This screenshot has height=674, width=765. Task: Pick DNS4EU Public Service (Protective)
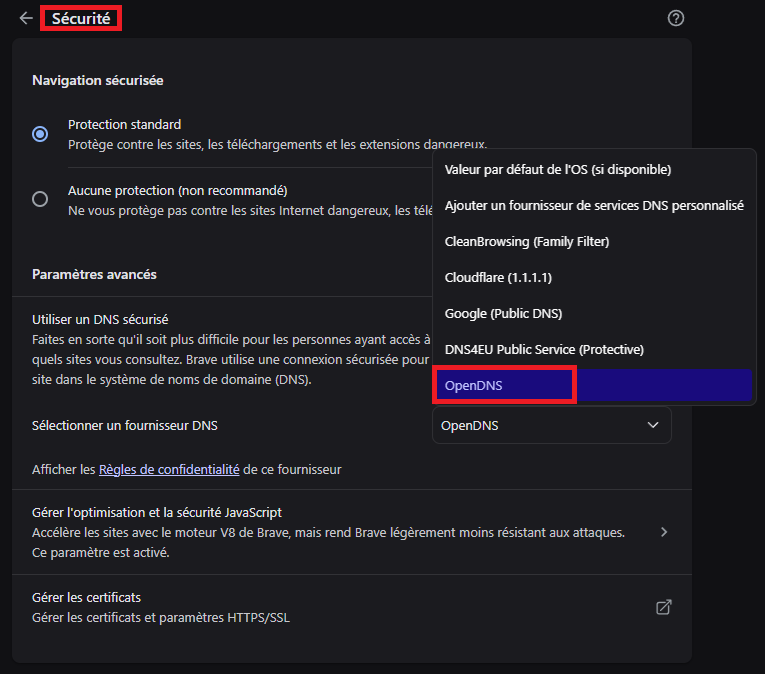pyautogui.click(x=544, y=350)
